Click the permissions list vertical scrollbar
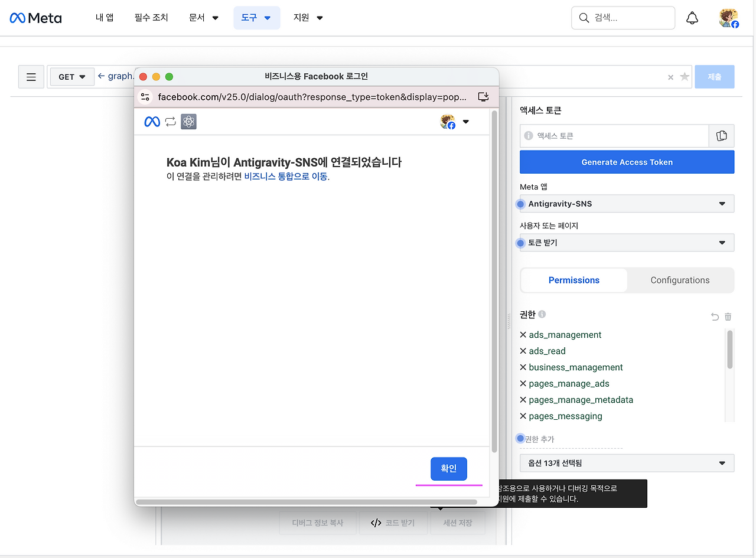Screen dimensions: 756x558 [730, 350]
